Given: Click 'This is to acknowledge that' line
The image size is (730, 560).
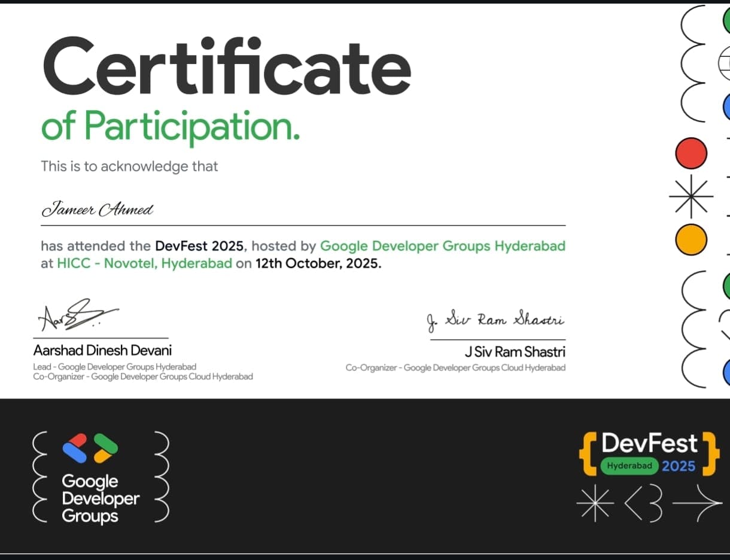Looking at the screenshot, I should [129, 166].
